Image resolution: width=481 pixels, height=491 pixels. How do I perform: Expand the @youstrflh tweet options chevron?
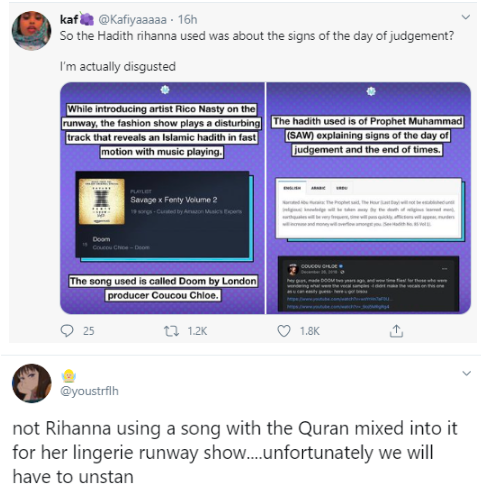tap(467, 373)
